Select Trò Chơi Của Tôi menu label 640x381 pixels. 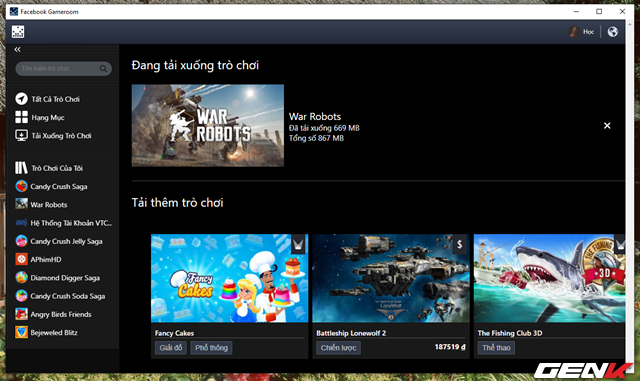tap(57, 168)
